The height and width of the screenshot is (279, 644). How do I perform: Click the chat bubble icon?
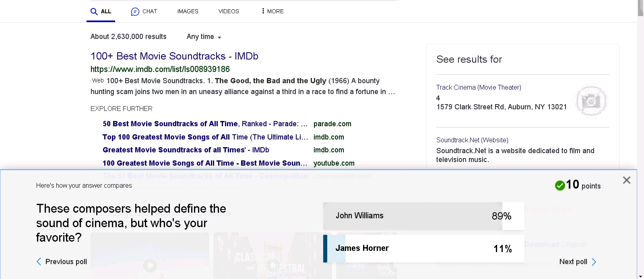click(x=135, y=12)
